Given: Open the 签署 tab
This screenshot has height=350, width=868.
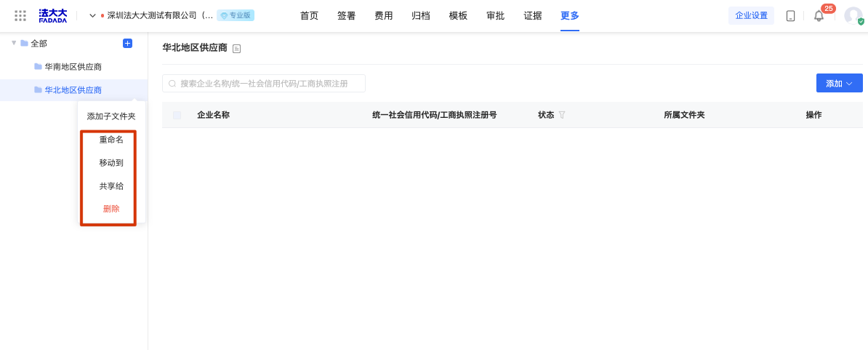Looking at the screenshot, I should pyautogui.click(x=347, y=15).
